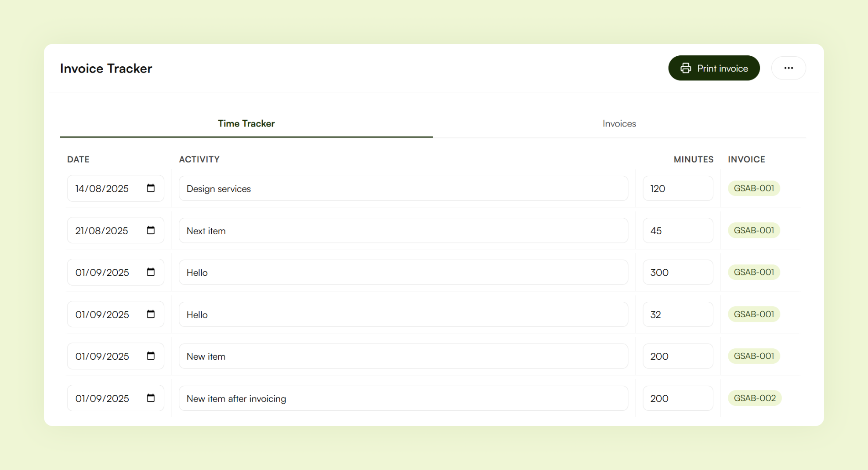Click the DATE column header

(78, 159)
